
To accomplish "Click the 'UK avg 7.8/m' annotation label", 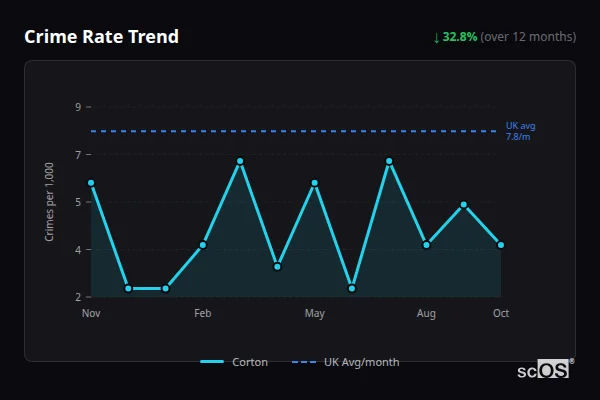I will tap(520, 131).
